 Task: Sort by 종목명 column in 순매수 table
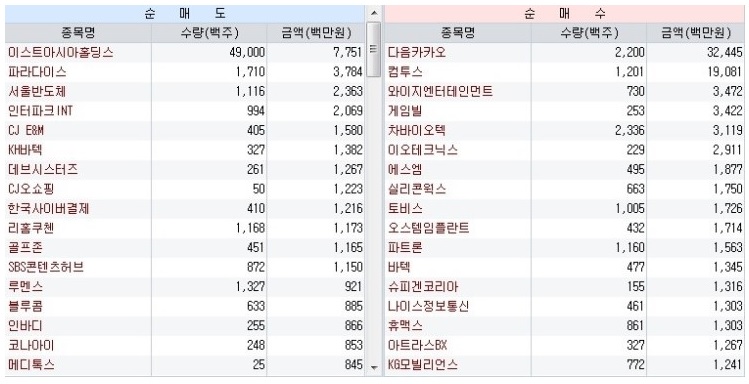click(458, 33)
